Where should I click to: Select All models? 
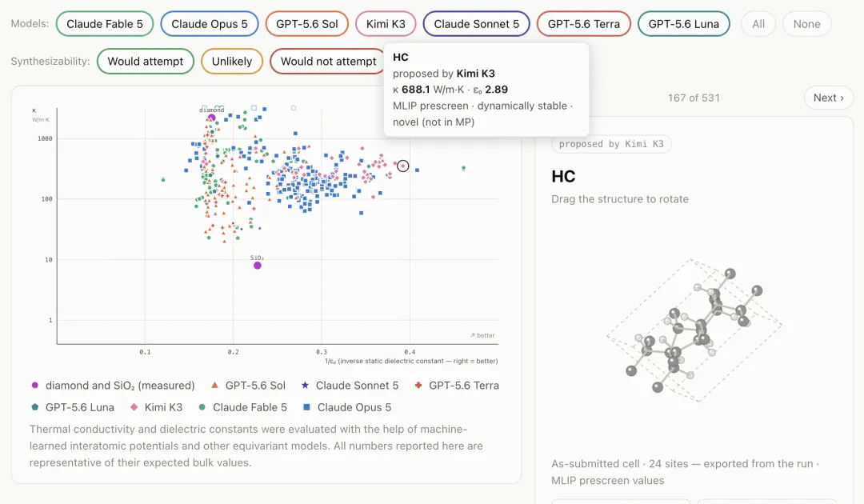click(758, 24)
